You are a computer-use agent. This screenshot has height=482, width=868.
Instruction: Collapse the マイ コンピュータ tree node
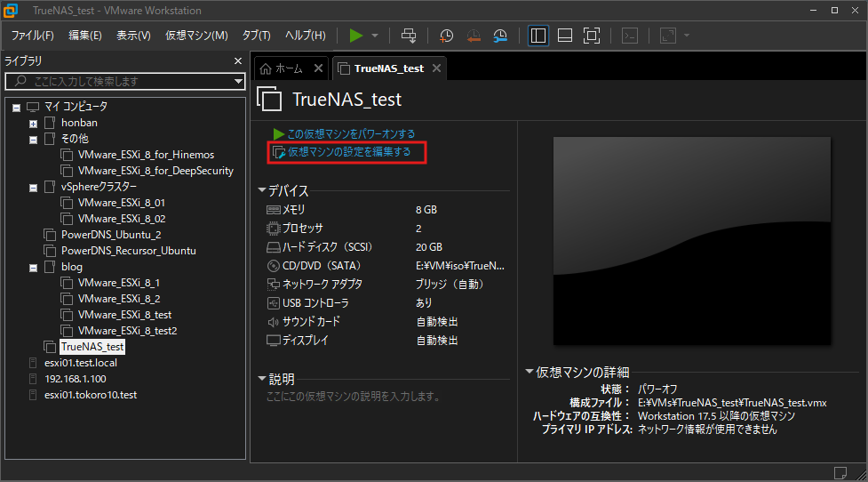pyautogui.click(x=17, y=108)
